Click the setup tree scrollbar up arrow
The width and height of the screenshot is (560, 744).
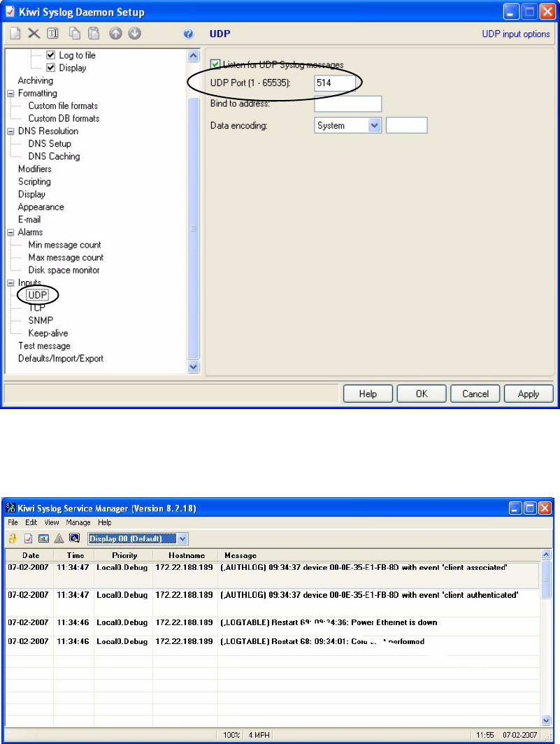pos(193,55)
